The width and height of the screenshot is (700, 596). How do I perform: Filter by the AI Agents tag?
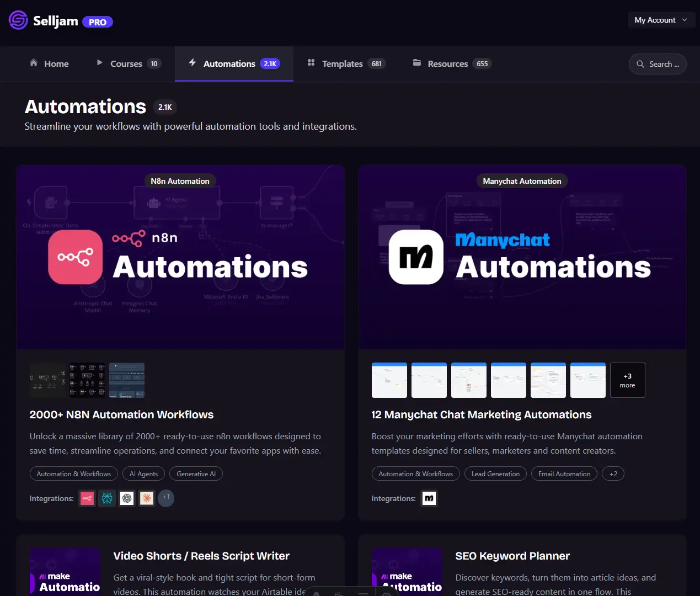point(143,473)
